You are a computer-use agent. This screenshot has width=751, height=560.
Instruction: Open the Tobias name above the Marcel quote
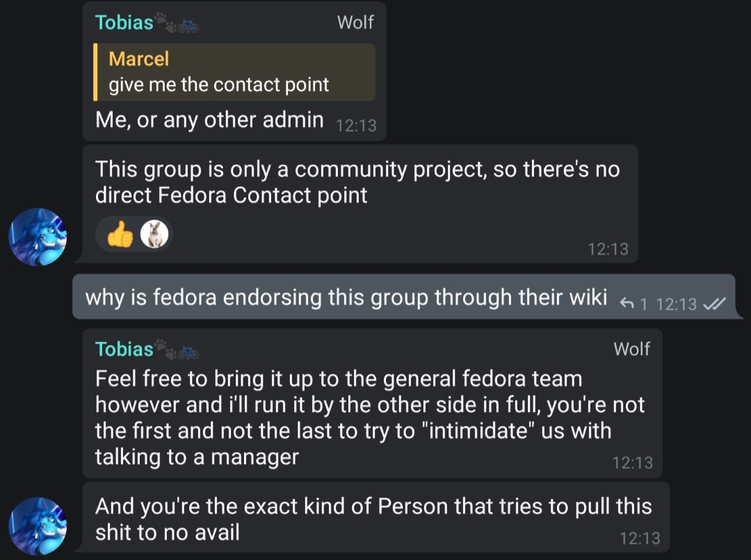124,23
